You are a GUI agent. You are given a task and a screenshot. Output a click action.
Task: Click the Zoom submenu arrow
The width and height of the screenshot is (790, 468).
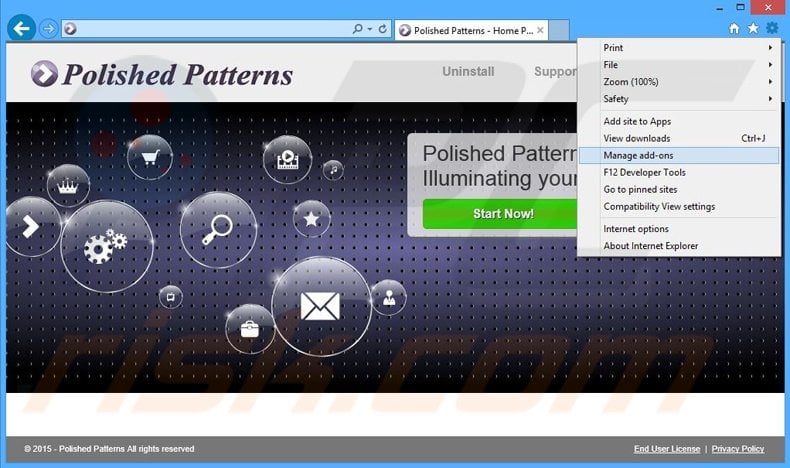770,82
